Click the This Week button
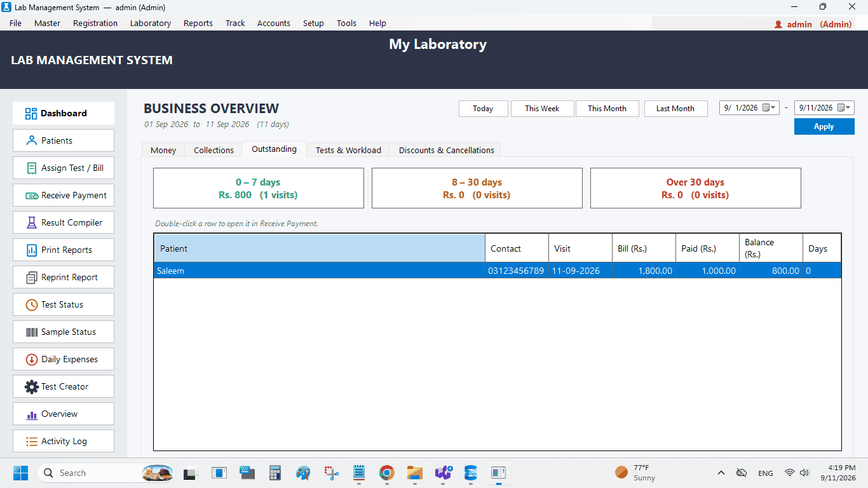868x488 pixels. pyautogui.click(x=542, y=109)
